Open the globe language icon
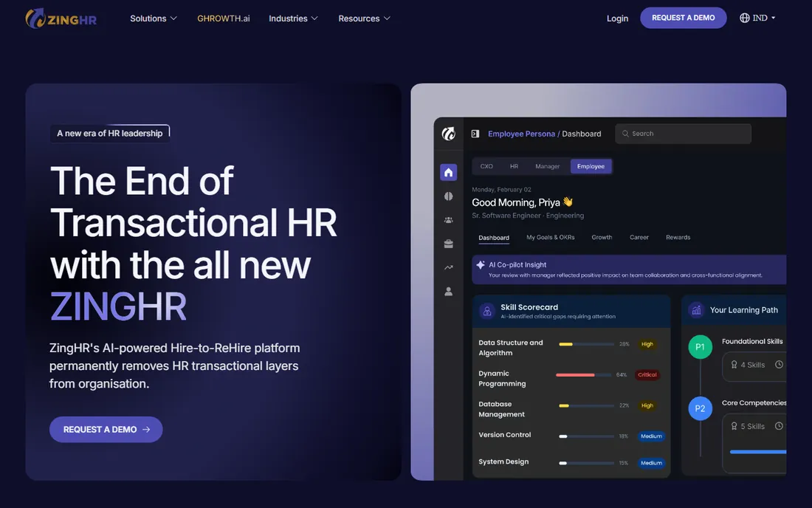This screenshot has height=508, width=812. [744, 18]
